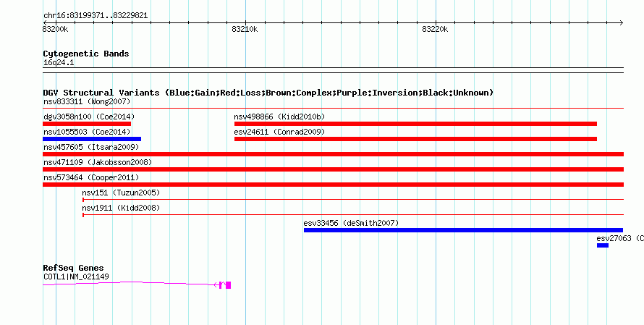Select the esv33456 (deSmith2007) blue gain bar
The width and height of the screenshot is (644, 325).
point(463,230)
